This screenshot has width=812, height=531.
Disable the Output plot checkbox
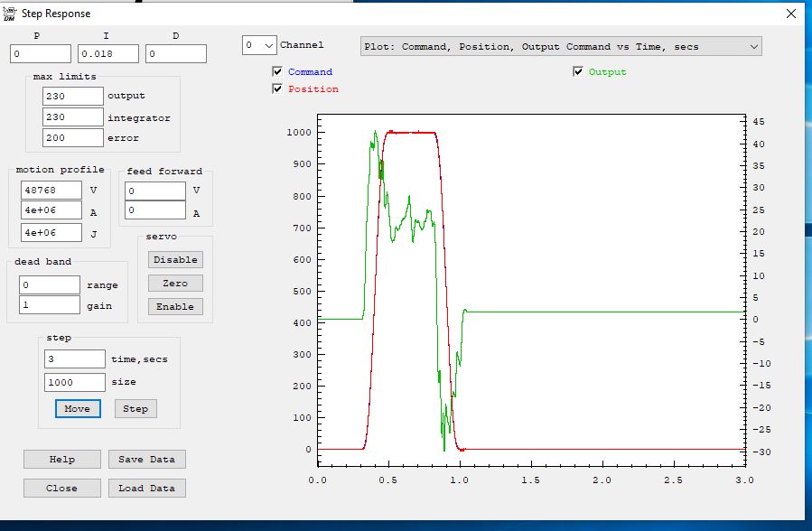click(578, 71)
